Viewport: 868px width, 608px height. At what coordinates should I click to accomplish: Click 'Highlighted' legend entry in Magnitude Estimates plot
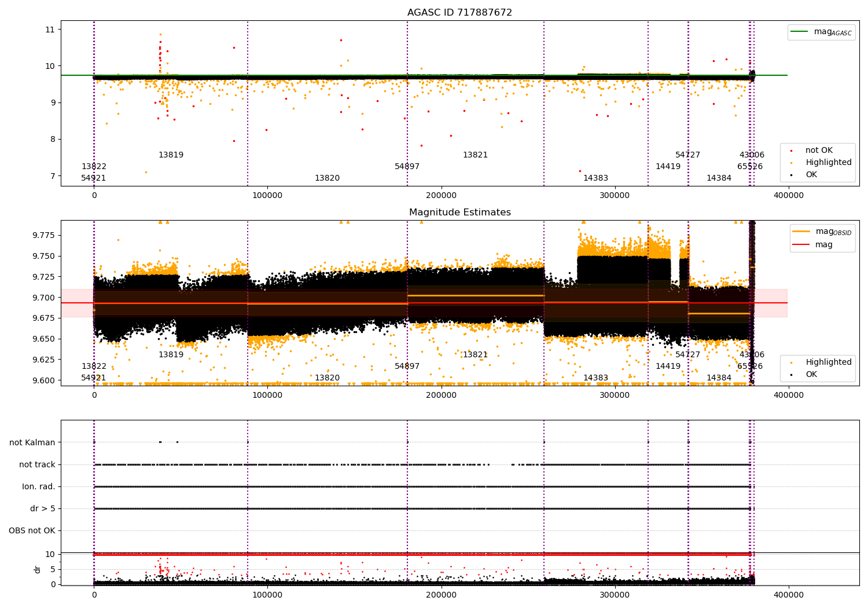[x=821, y=362]
